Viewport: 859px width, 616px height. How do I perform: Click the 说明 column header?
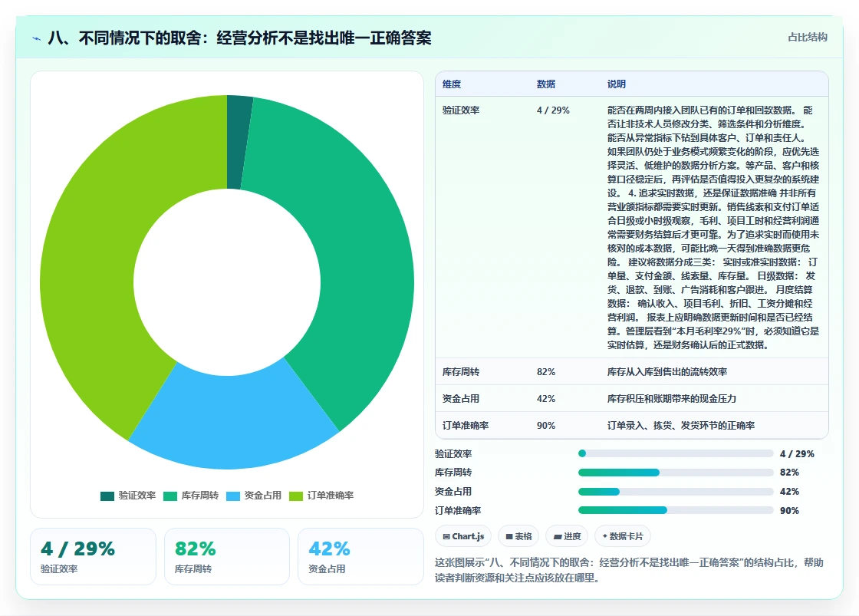pyautogui.click(x=617, y=84)
